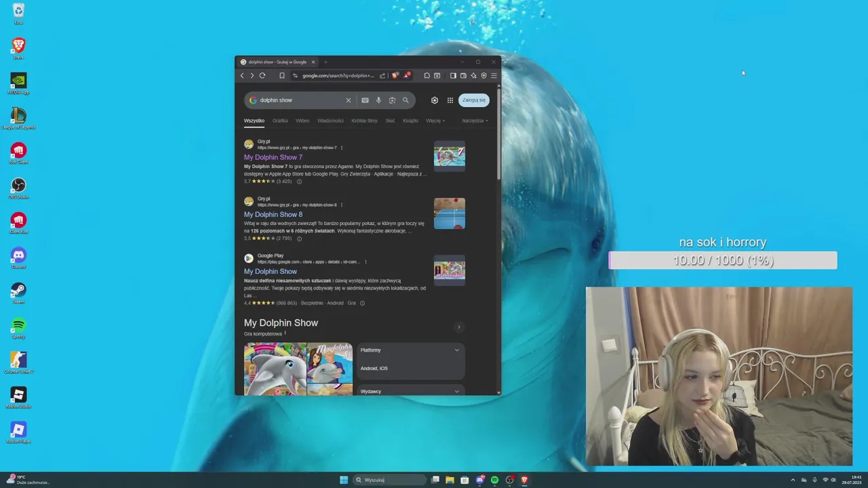The height and width of the screenshot is (488, 868).
Task: Open the My Dolphin Show 8 link
Action: (x=273, y=214)
